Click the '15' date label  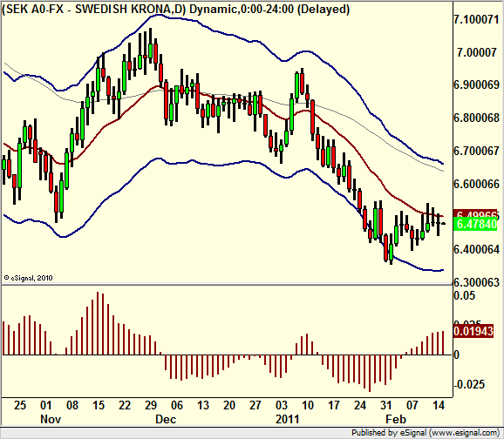(99, 406)
